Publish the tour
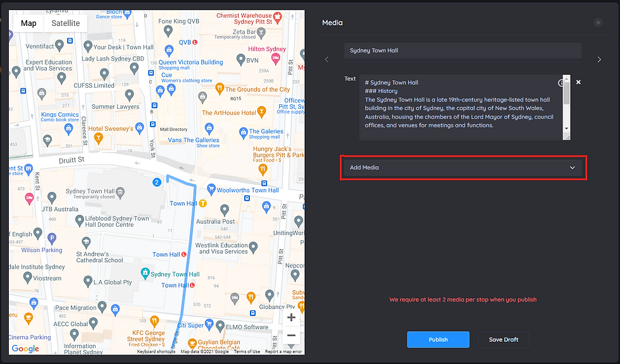 [x=438, y=339]
